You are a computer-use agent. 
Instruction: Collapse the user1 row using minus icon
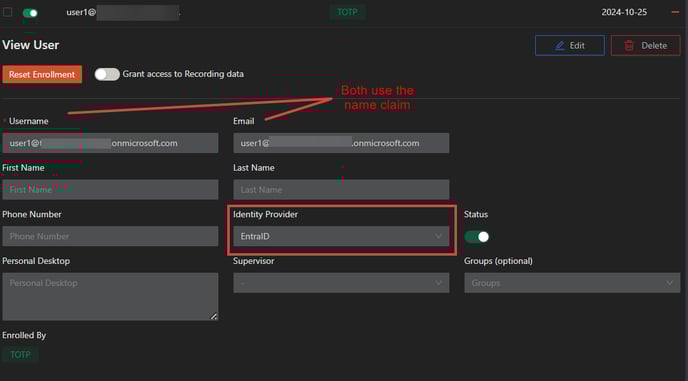point(675,12)
